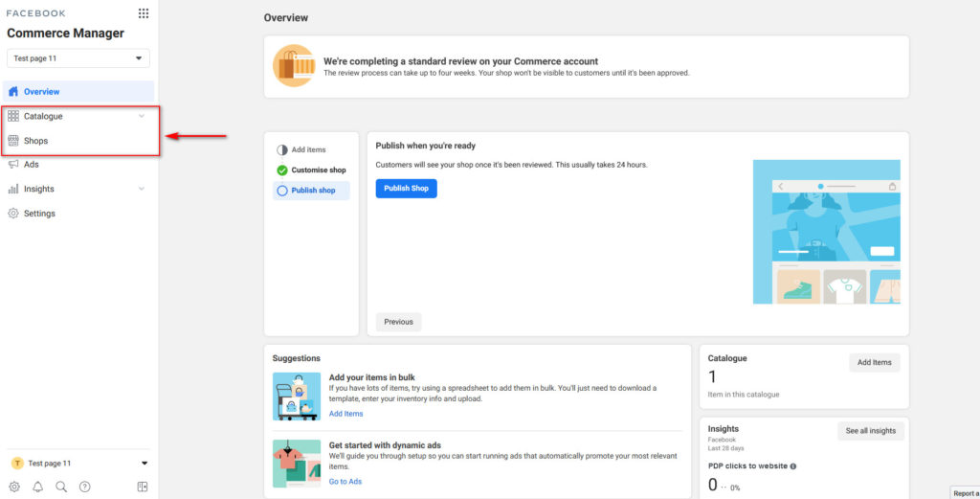Select the Add items step
The height and width of the screenshot is (499, 980).
[311, 150]
